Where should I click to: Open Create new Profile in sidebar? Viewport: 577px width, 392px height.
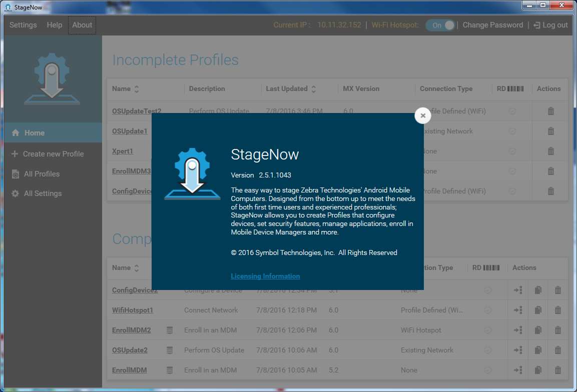click(53, 154)
